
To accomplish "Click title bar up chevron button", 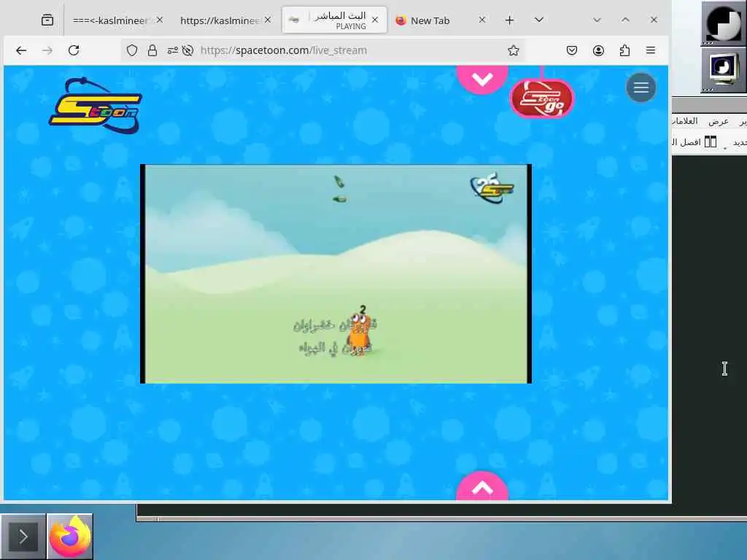I will tap(625, 20).
